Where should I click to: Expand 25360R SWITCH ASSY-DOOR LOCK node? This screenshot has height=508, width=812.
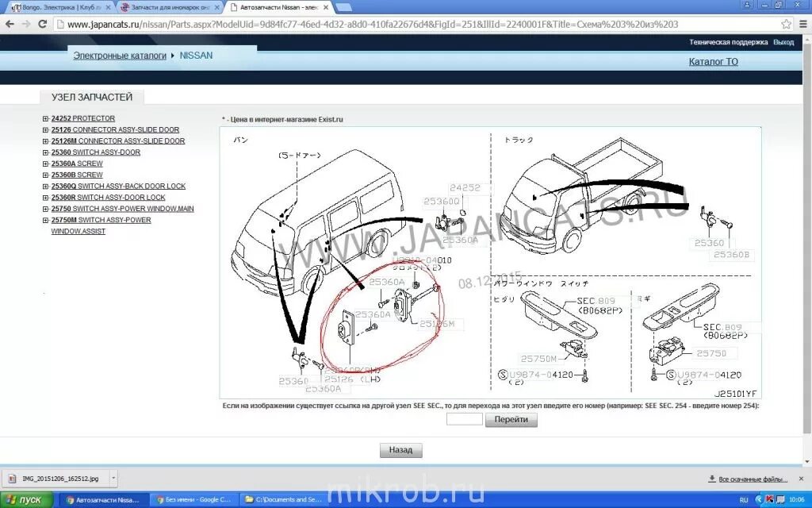pos(45,198)
